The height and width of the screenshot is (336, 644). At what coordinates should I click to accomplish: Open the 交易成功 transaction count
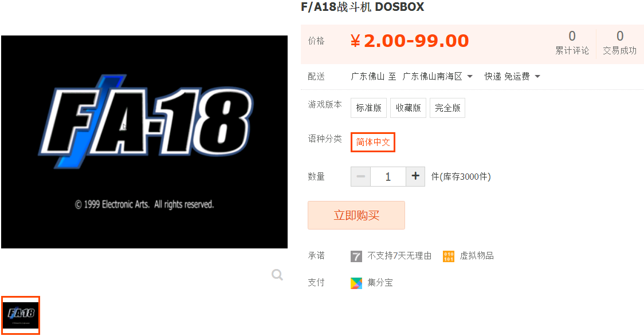[620, 43]
